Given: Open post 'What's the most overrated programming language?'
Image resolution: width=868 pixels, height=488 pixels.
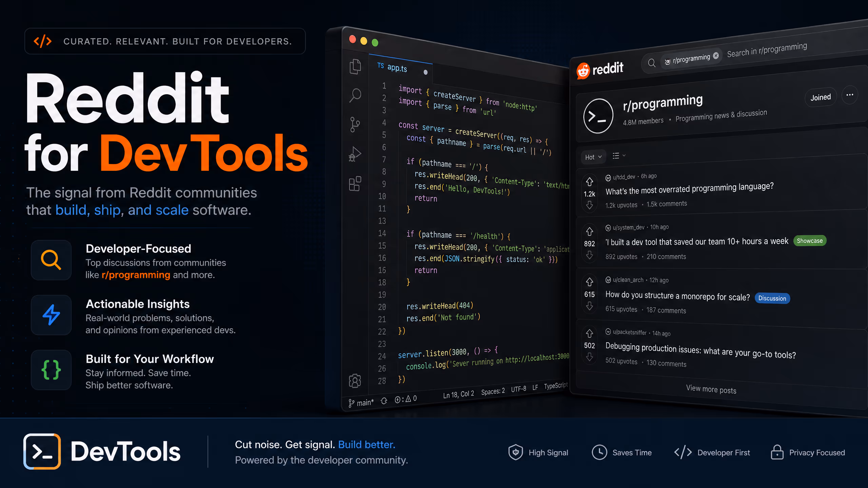Looking at the screenshot, I should coord(689,188).
